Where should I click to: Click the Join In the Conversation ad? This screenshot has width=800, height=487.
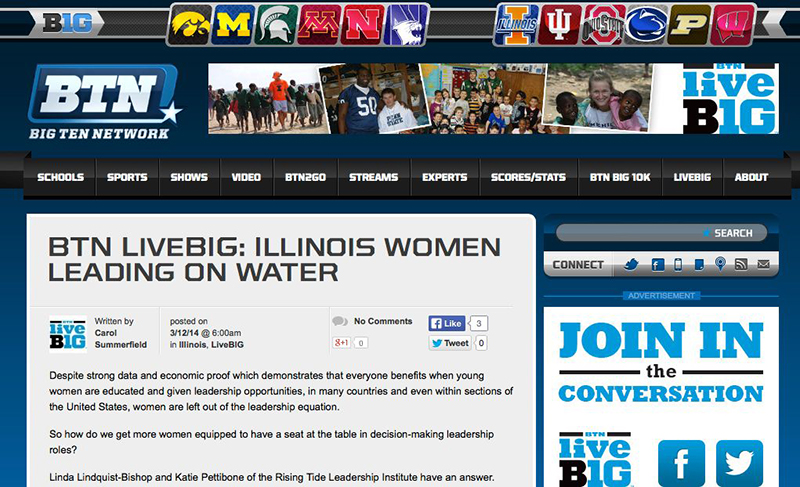[x=661, y=397]
